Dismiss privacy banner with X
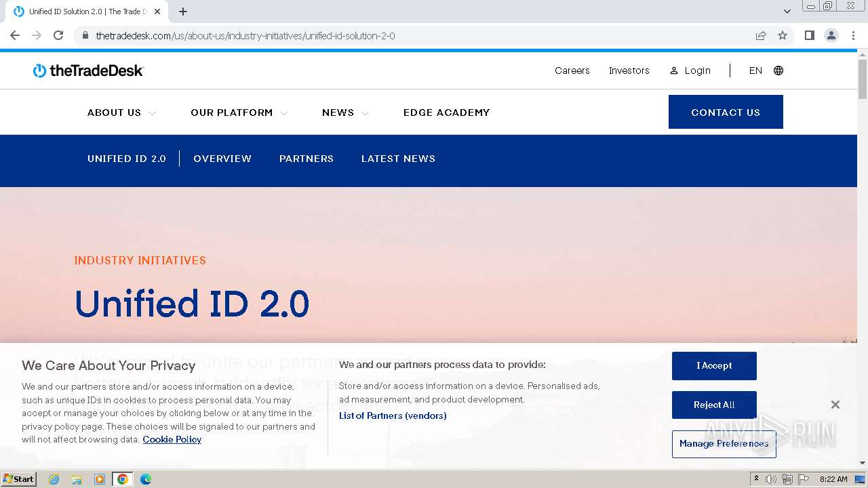This screenshot has height=488, width=868. [835, 405]
